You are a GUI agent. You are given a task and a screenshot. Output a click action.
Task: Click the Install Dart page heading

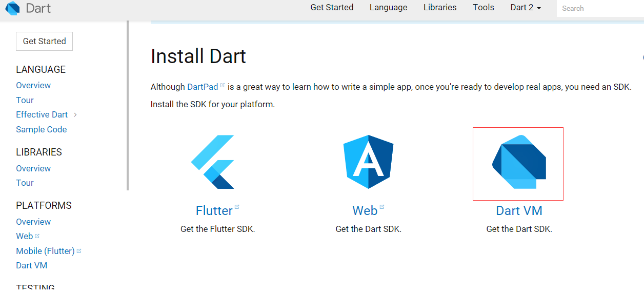[198, 56]
